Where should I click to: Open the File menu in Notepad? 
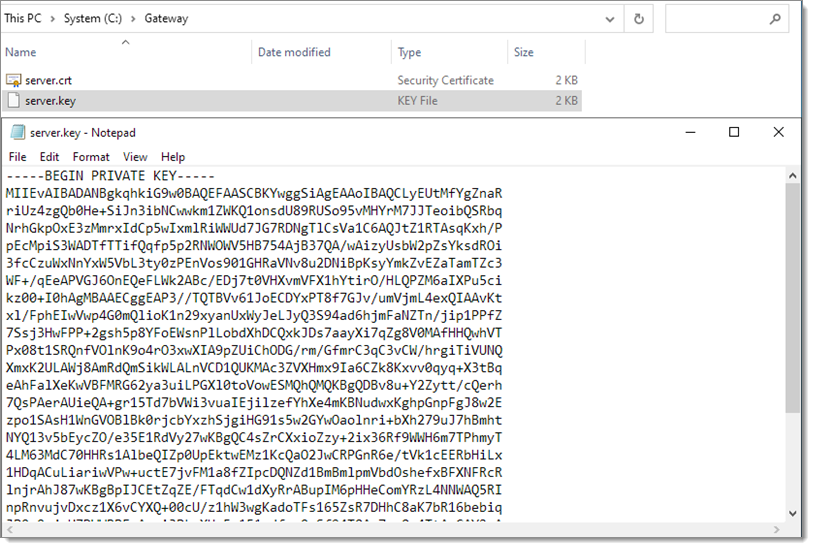(x=17, y=157)
